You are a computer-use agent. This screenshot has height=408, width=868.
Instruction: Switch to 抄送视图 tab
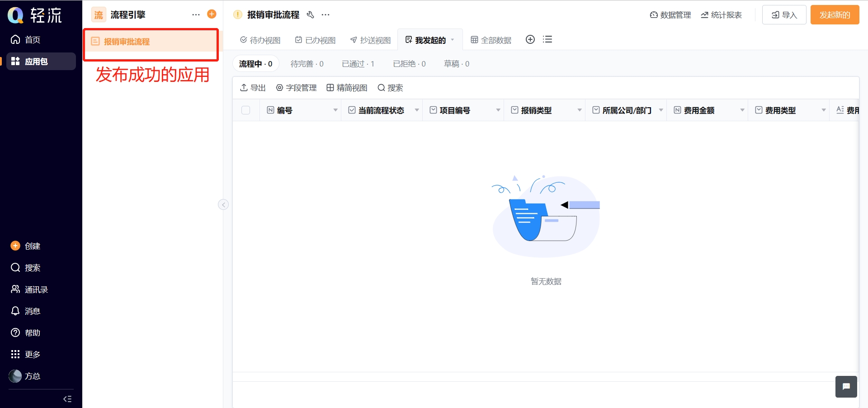(x=370, y=40)
